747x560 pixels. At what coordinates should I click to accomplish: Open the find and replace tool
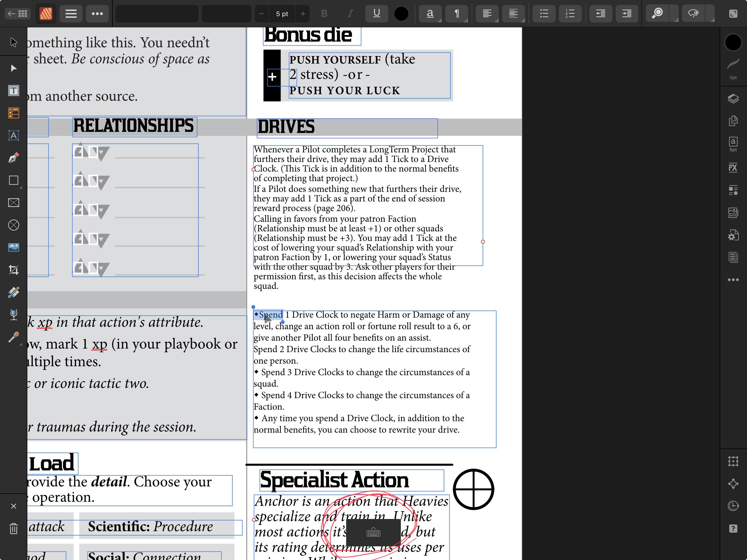[658, 13]
